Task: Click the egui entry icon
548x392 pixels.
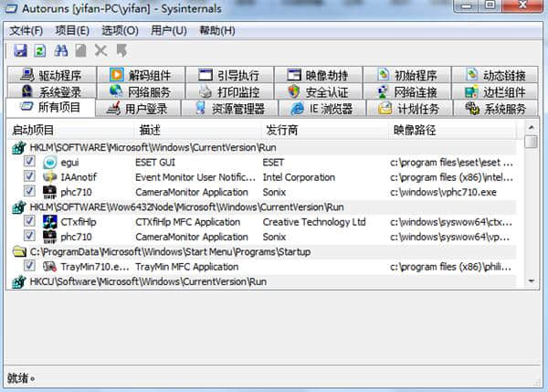Action: click(49, 163)
